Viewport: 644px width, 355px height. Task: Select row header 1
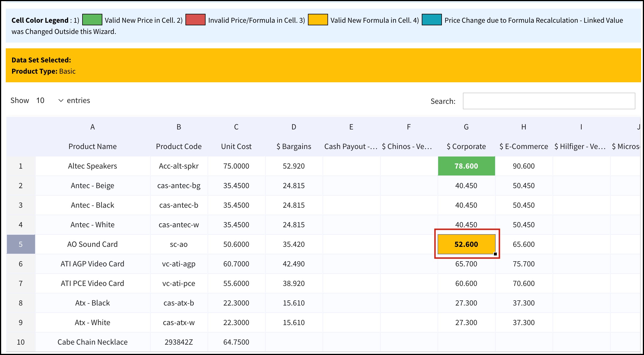point(21,166)
